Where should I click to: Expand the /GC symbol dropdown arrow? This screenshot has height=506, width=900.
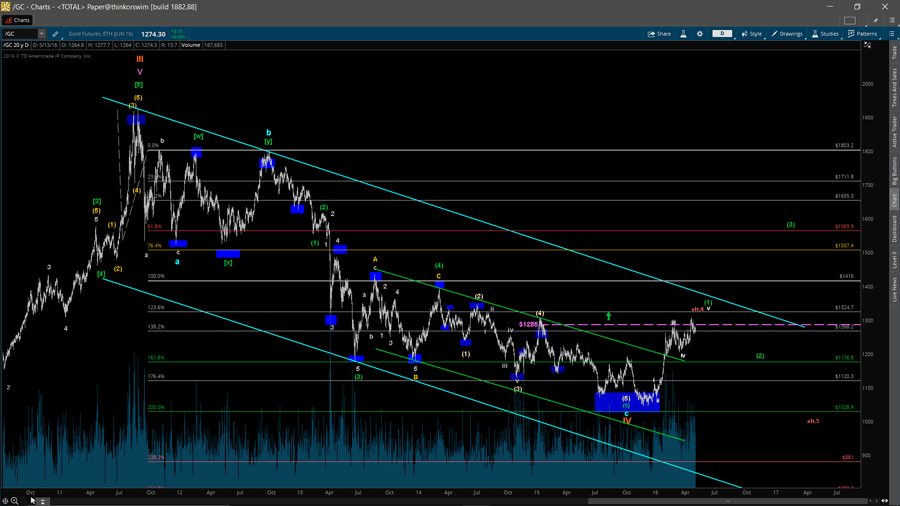click(42, 34)
